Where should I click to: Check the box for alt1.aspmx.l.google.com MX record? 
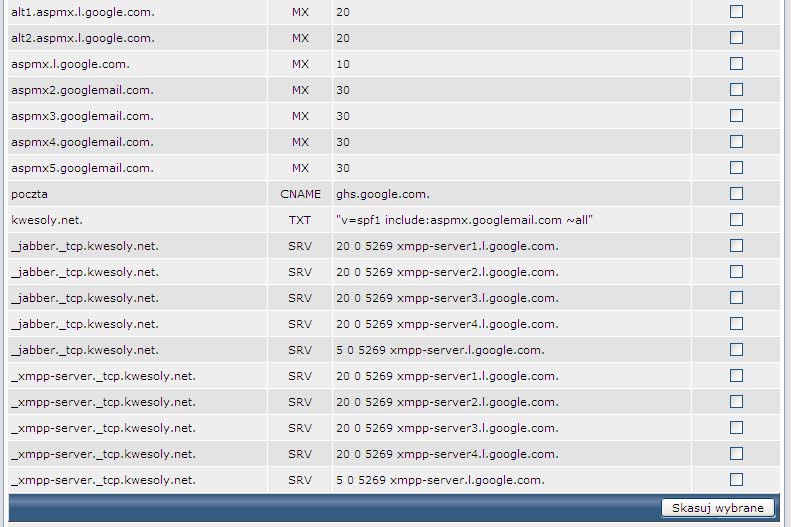(737, 12)
